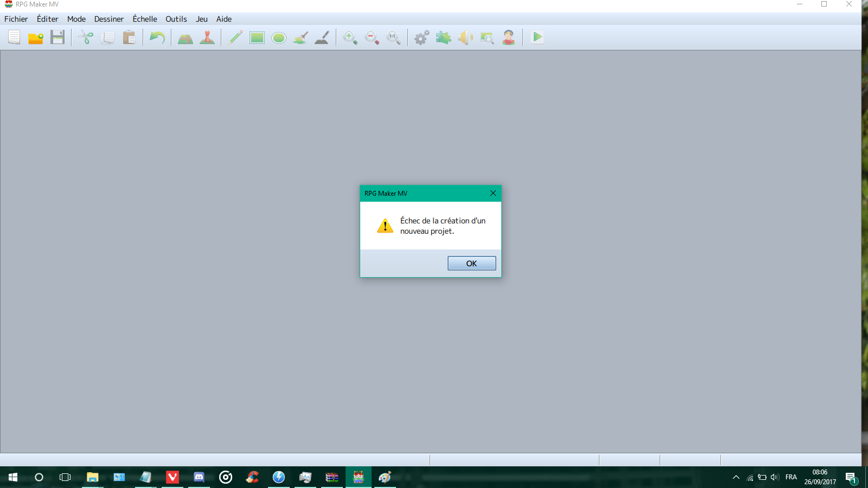Open Task View on the taskbar
Image resolution: width=868 pixels, height=488 pixels.
(x=65, y=477)
